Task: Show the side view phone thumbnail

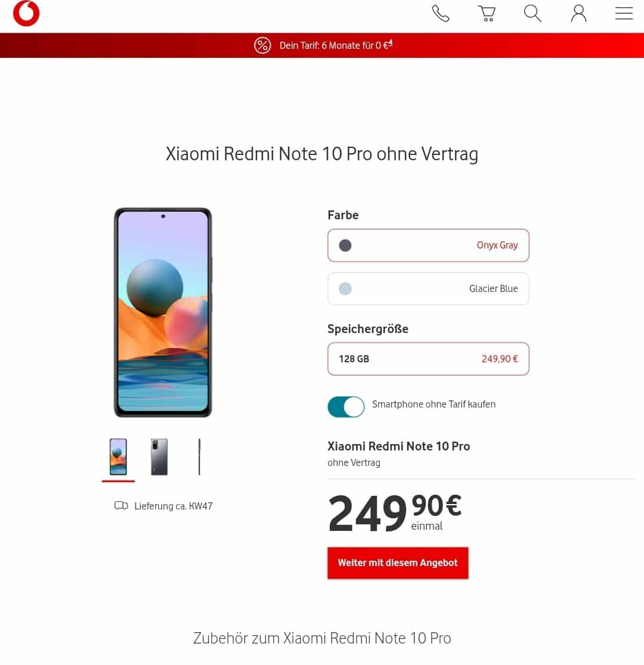Action: click(200, 457)
